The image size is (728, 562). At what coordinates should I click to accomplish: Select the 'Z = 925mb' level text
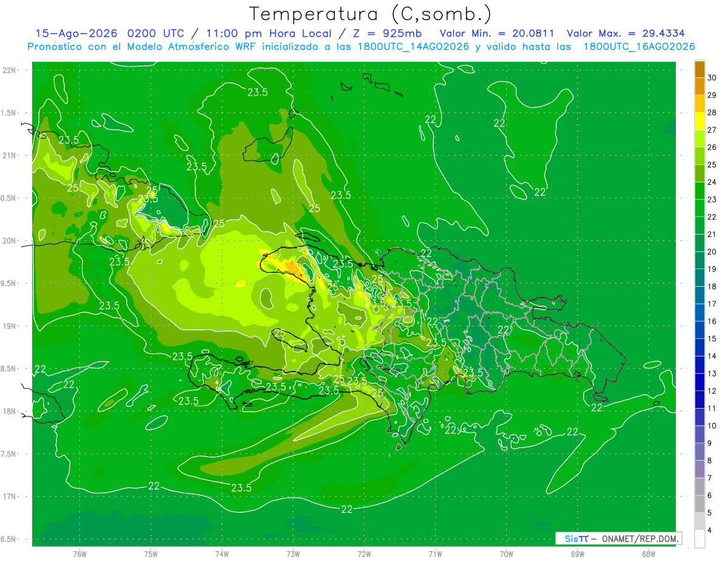pyautogui.click(x=386, y=33)
